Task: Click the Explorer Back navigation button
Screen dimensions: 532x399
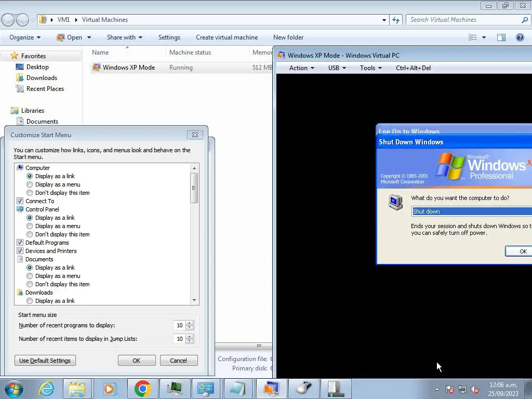Action: [x=8, y=20]
